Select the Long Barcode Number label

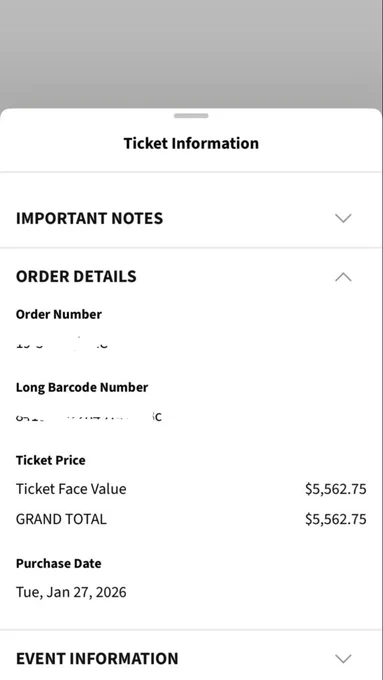pyautogui.click(x=82, y=387)
